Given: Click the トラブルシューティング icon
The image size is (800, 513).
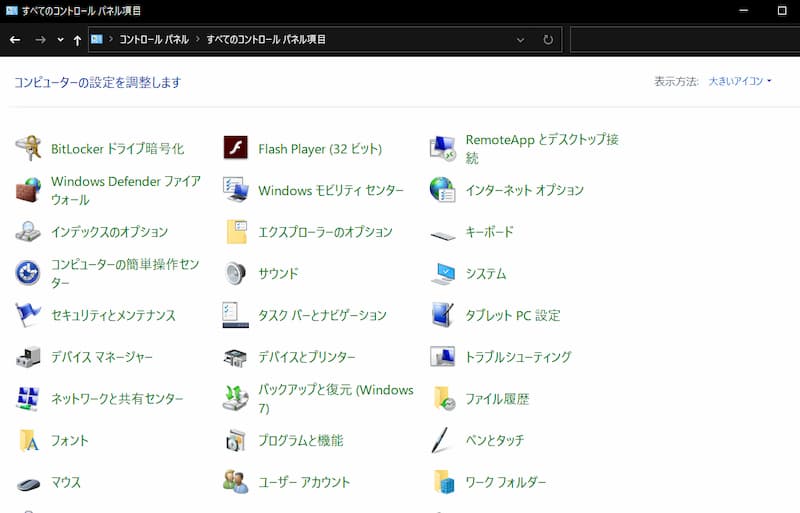Looking at the screenshot, I should pos(442,357).
